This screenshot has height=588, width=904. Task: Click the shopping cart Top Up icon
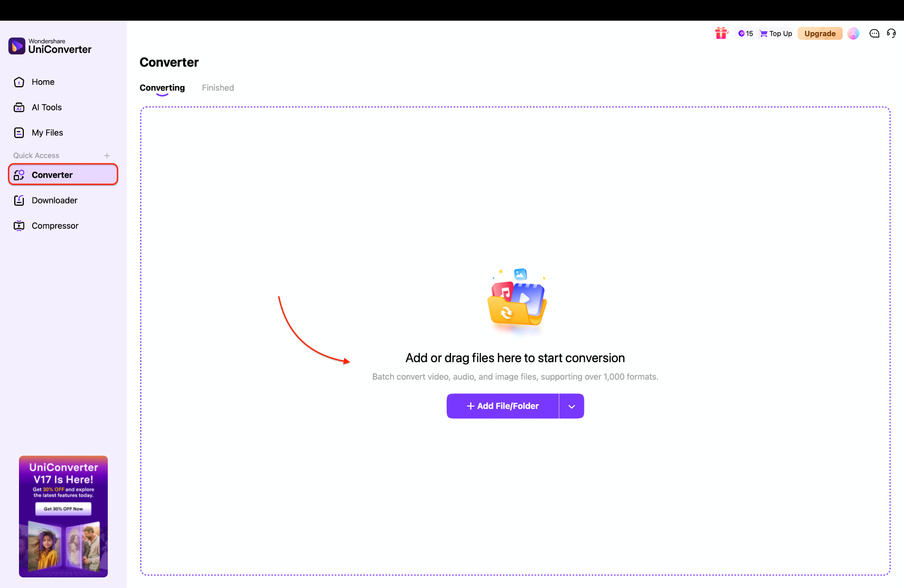coord(764,33)
